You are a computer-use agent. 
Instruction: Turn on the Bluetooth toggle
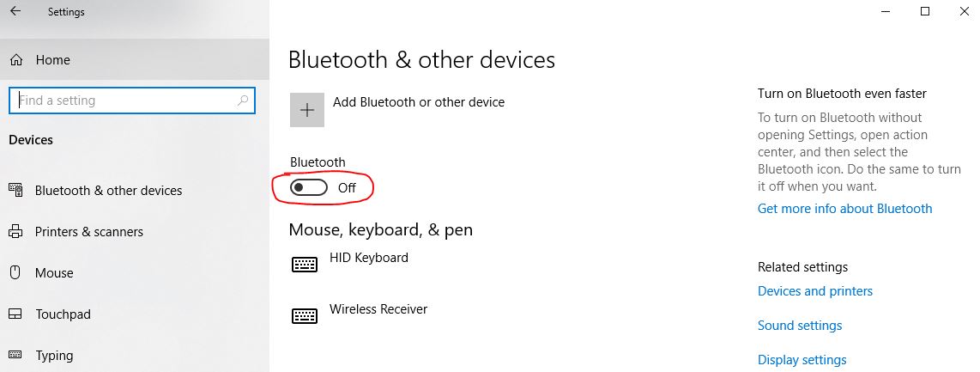[x=309, y=187]
